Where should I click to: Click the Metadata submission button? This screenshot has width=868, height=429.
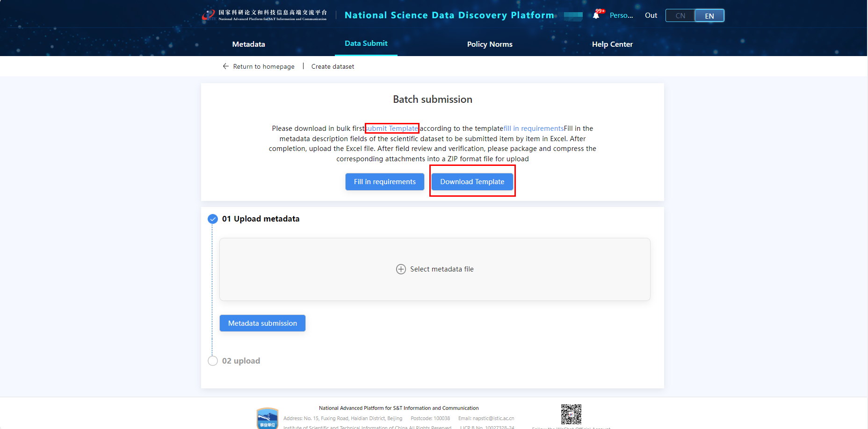(x=262, y=323)
